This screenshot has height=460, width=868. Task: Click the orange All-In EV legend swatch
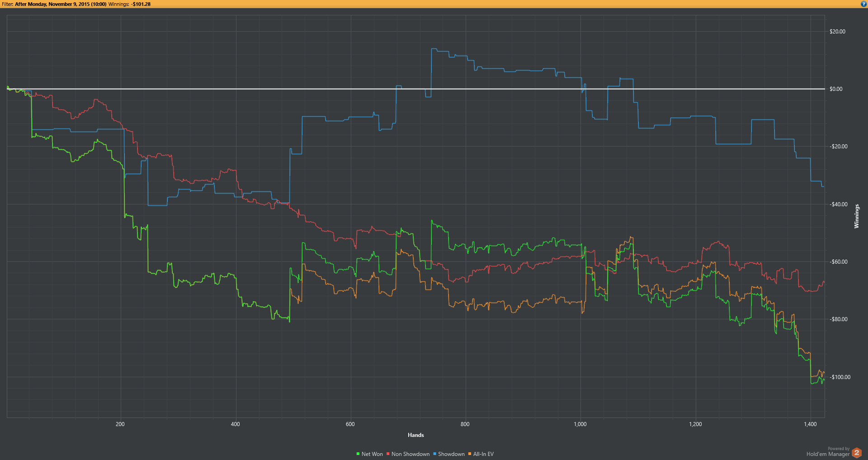pyautogui.click(x=470, y=454)
